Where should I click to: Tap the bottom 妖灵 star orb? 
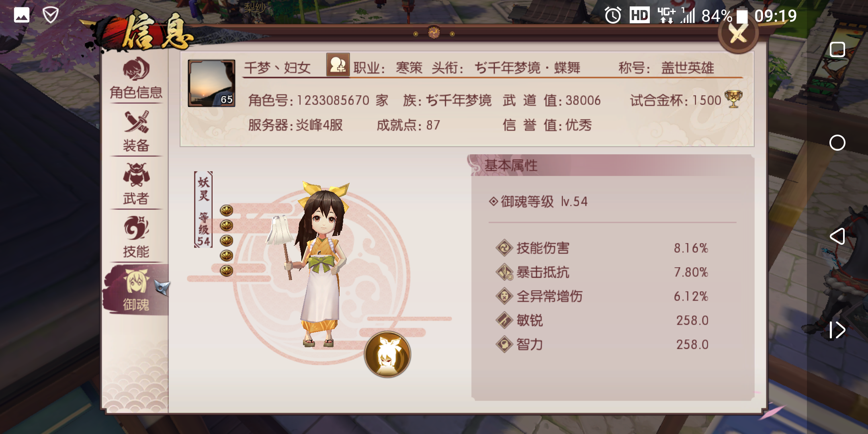[227, 270]
